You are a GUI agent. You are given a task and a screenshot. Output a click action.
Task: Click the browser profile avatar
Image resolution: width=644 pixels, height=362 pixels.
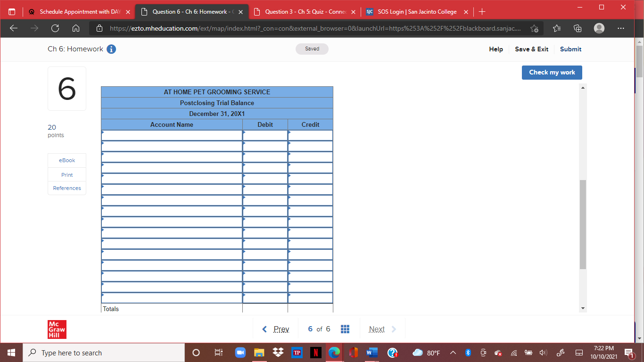click(599, 28)
